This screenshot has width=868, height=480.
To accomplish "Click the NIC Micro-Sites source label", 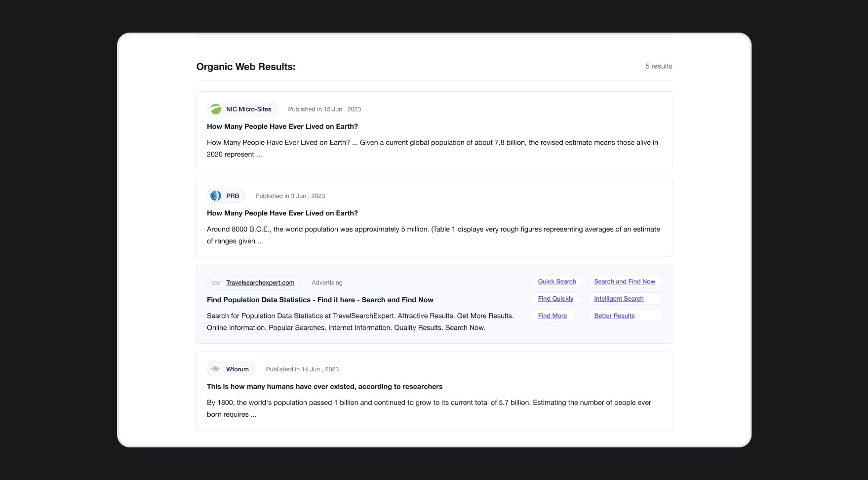I will click(249, 109).
